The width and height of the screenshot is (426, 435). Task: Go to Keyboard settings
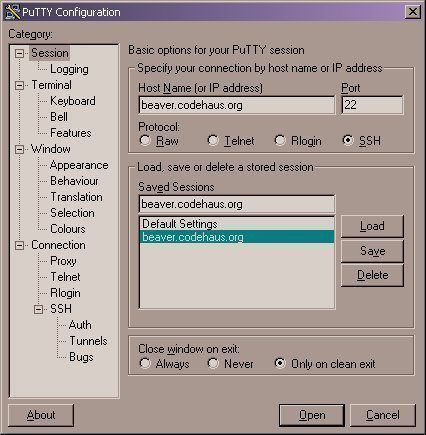coord(73,101)
